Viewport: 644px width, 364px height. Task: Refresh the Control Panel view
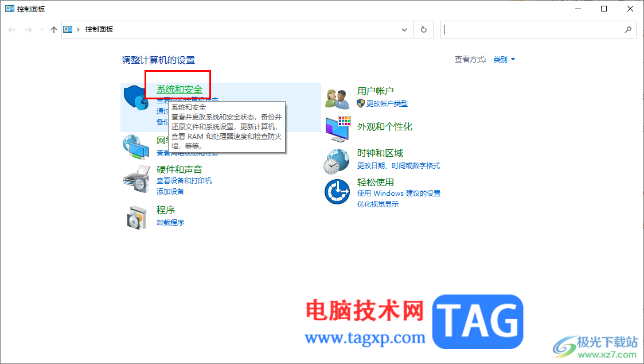pos(423,30)
